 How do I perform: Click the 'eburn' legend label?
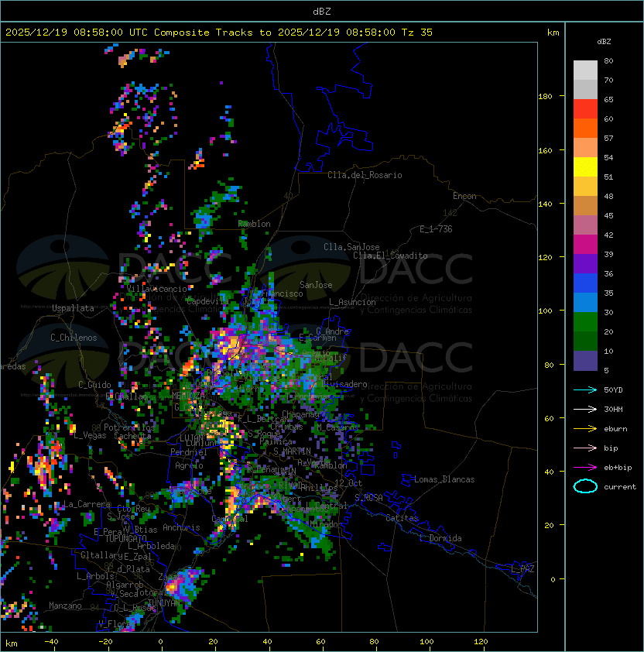click(615, 429)
